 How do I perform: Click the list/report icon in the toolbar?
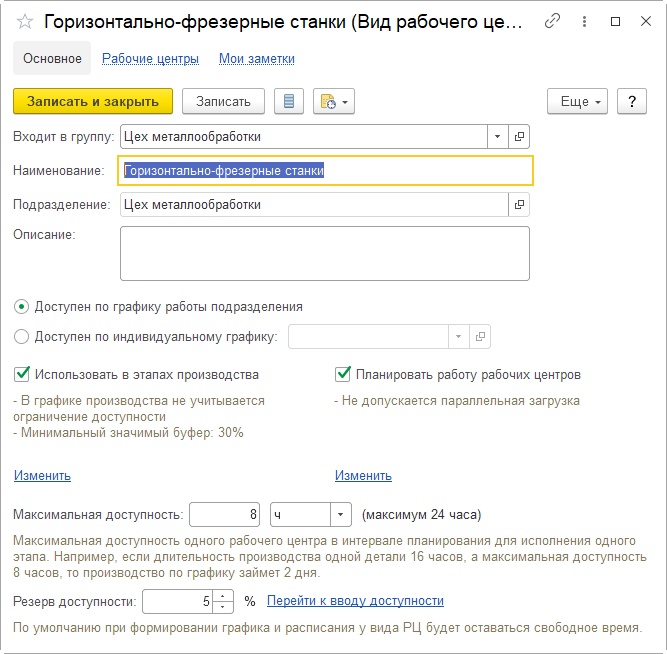(289, 102)
